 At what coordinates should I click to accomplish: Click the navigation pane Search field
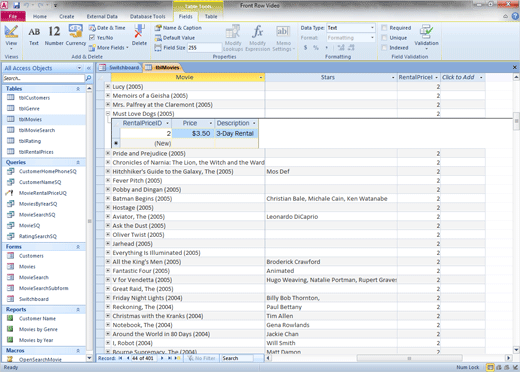(x=44, y=78)
